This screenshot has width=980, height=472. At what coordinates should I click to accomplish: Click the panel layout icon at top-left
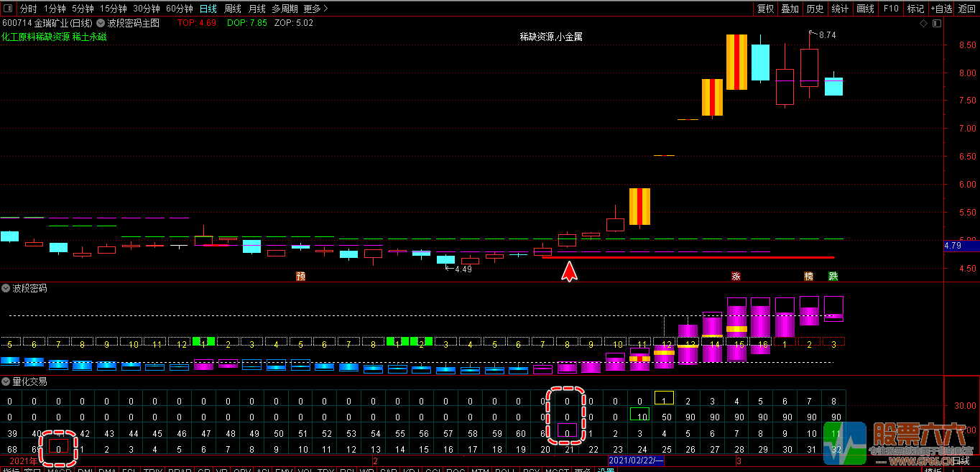(8, 9)
